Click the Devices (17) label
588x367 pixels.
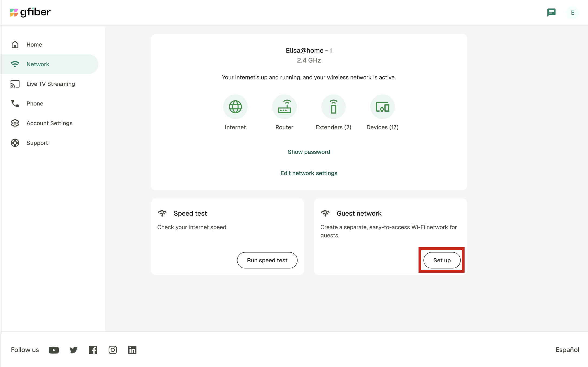383,127
